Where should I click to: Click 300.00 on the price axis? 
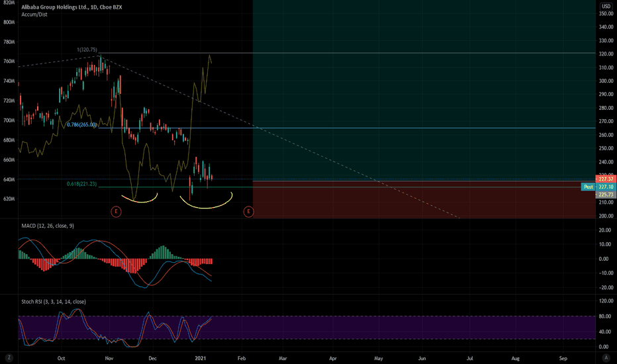point(606,81)
